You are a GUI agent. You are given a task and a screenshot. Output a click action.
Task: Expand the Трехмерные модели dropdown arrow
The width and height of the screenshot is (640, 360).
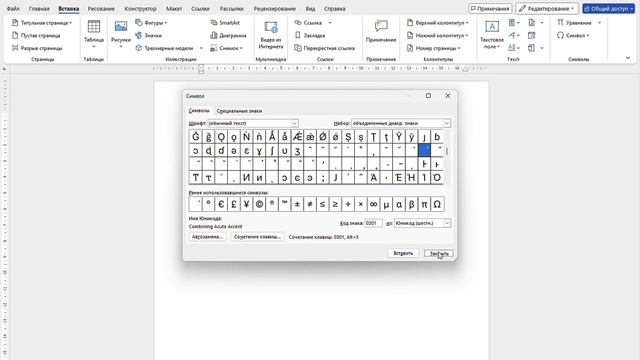click(x=201, y=48)
